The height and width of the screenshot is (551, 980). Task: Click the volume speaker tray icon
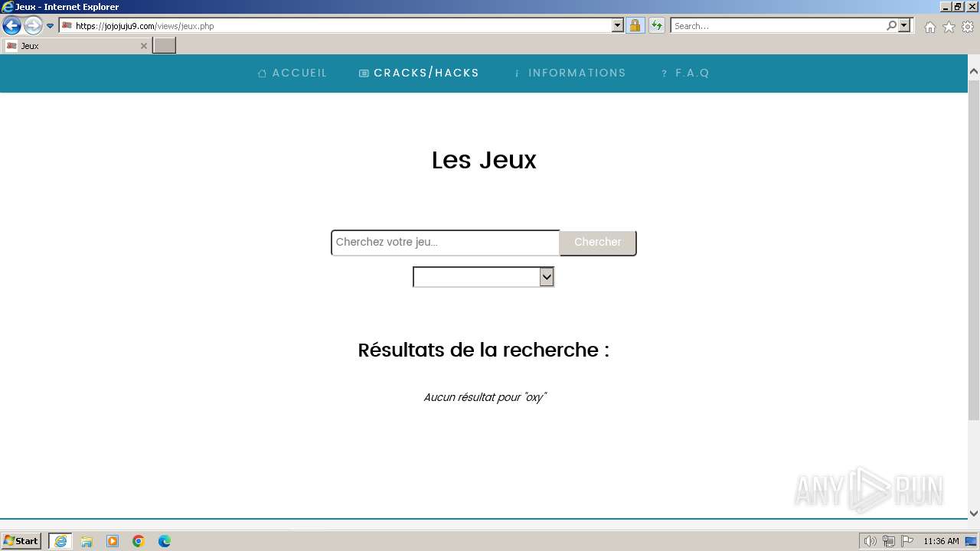click(x=871, y=541)
